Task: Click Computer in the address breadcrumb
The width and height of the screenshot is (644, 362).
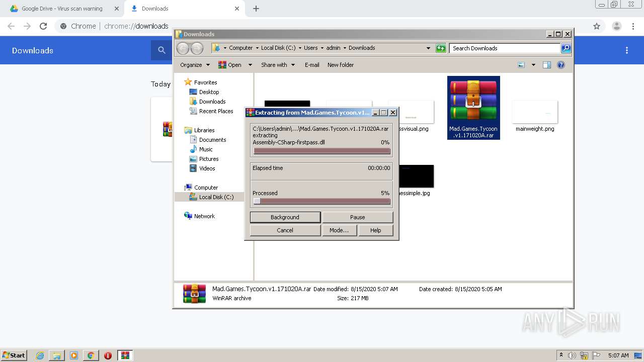Action: (240, 48)
